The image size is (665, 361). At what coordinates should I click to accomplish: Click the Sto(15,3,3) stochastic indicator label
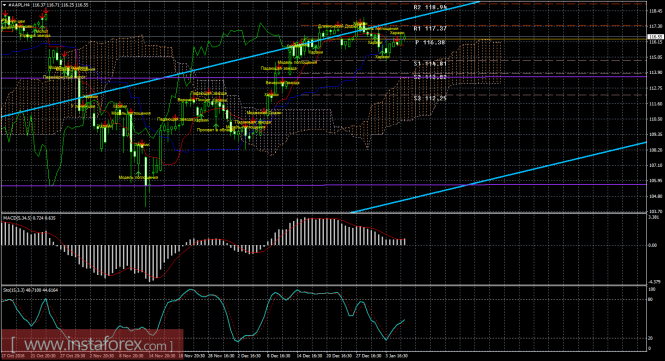coord(14,290)
